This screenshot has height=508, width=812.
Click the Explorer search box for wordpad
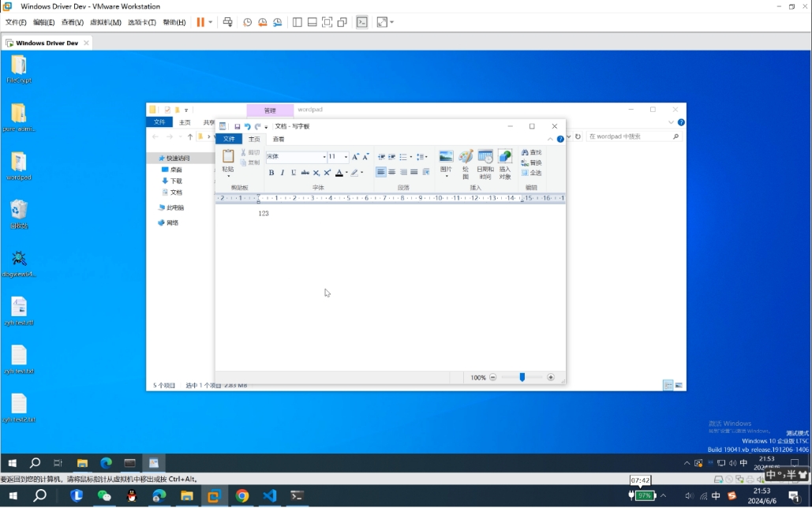point(629,136)
